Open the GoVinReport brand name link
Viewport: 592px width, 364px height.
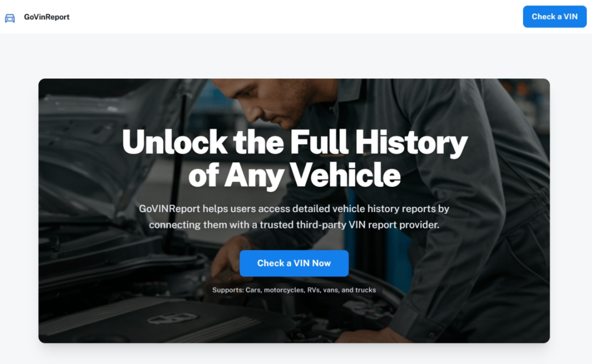coord(47,17)
